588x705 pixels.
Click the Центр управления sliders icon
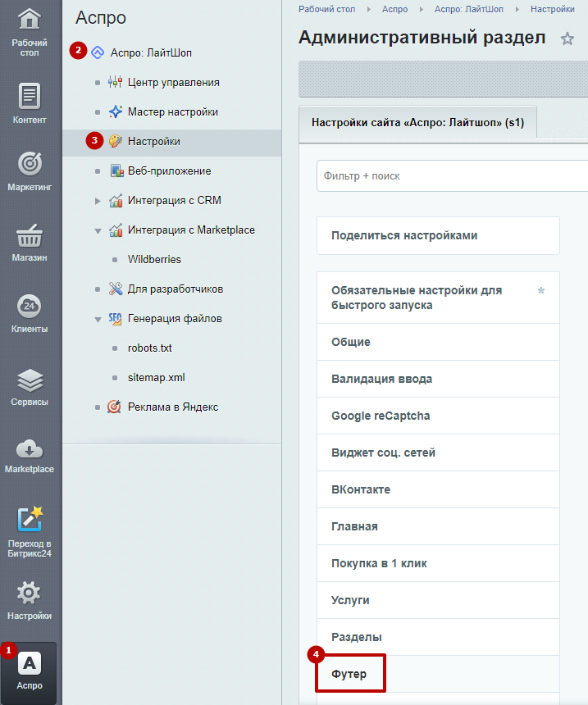coord(115,82)
